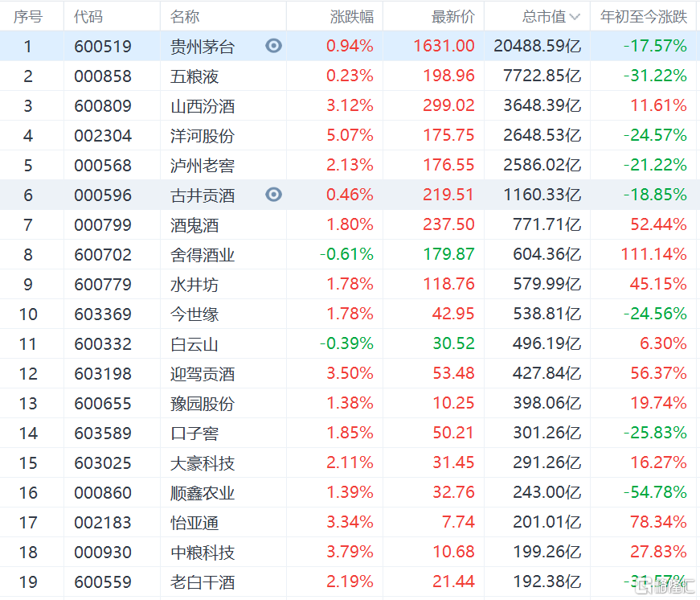
Task: Click stock code 600702
Action: click(103, 255)
